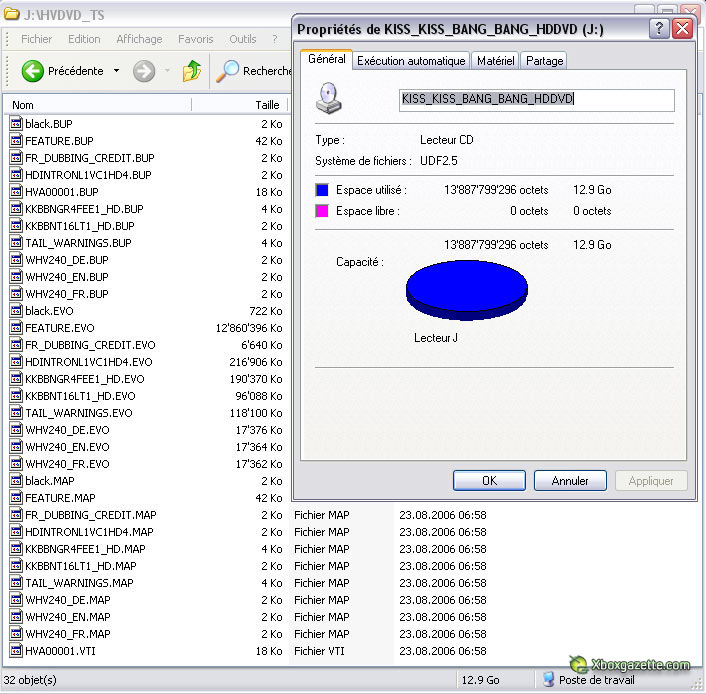Open the Fichier menu
The height and width of the screenshot is (694, 706).
point(37,39)
